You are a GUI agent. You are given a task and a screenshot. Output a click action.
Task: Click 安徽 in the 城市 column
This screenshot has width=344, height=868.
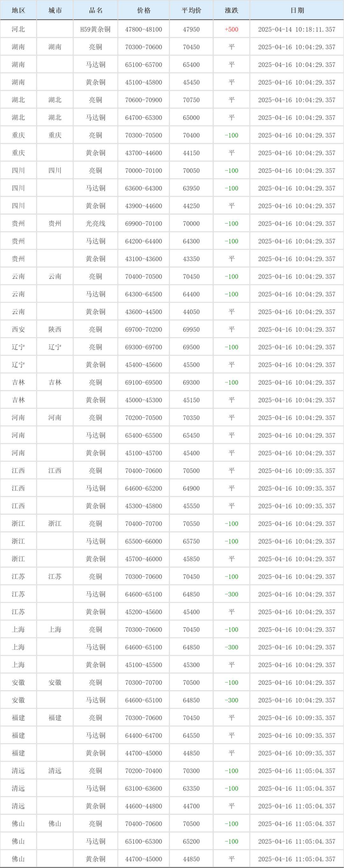[x=55, y=682]
